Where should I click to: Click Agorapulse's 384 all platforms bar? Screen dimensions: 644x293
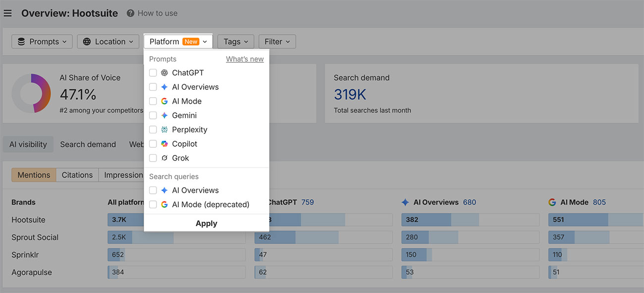click(x=176, y=272)
